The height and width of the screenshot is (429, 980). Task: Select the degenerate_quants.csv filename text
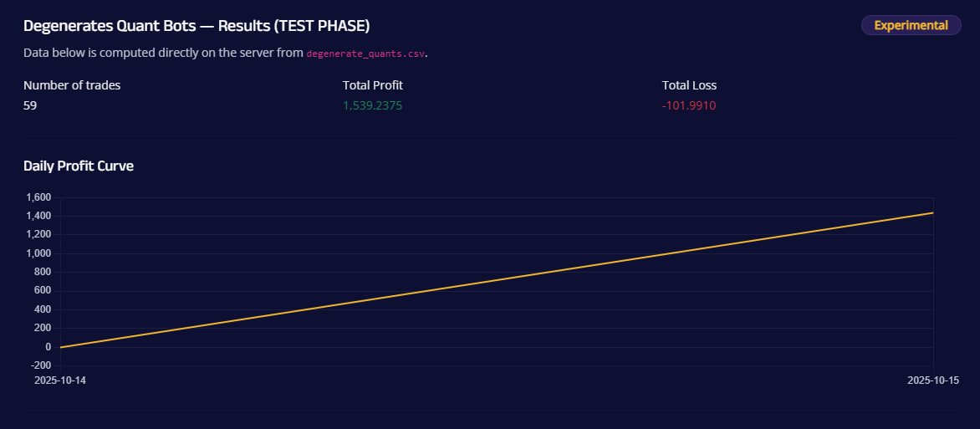point(365,54)
